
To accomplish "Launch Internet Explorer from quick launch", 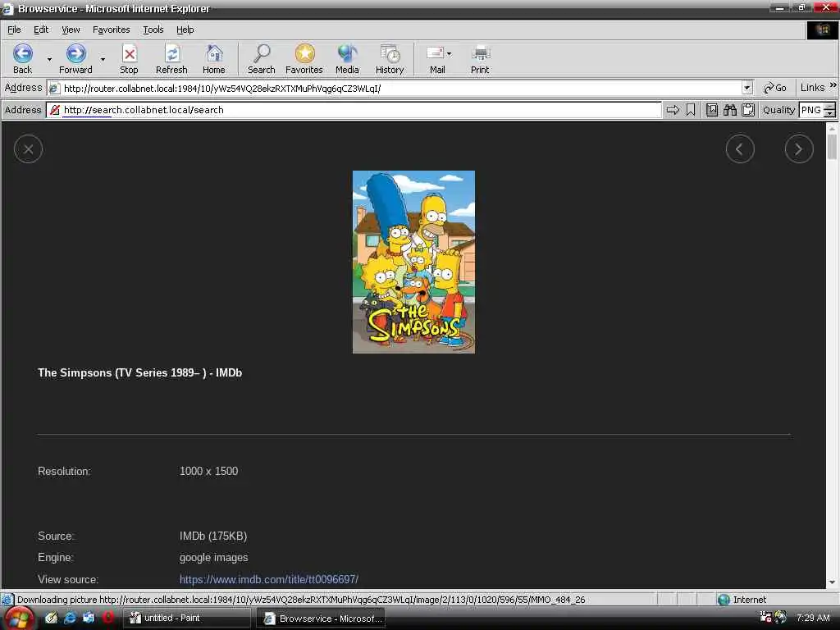I will point(70,618).
